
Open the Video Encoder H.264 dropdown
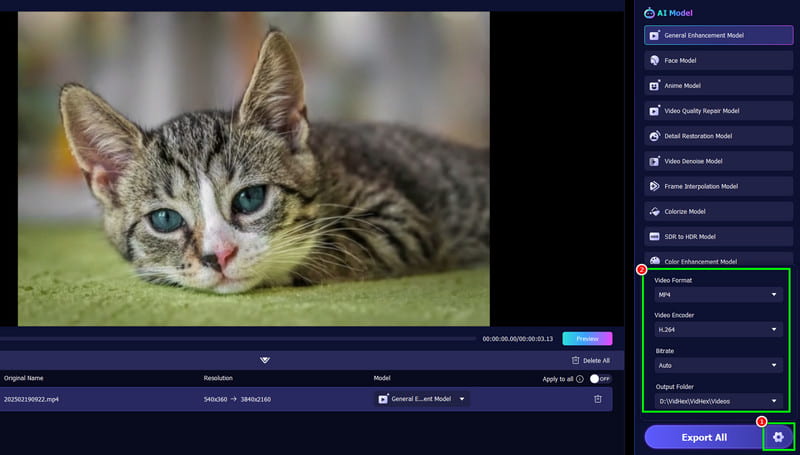coord(718,330)
